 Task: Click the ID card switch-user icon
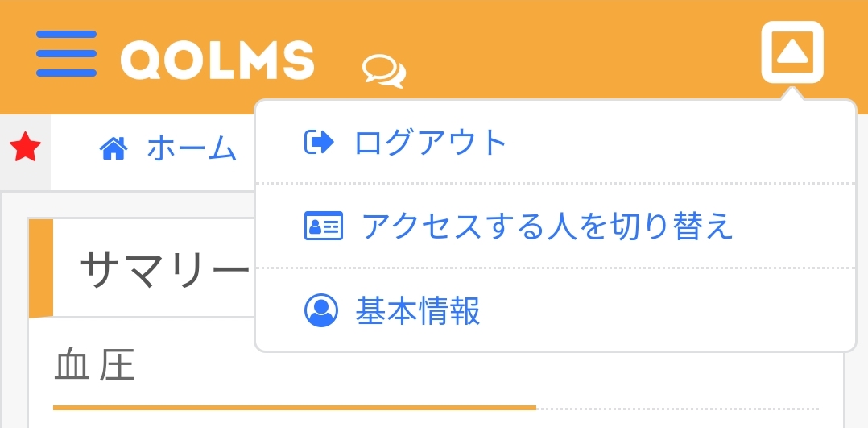pyautogui.click(x=323, y=226)
